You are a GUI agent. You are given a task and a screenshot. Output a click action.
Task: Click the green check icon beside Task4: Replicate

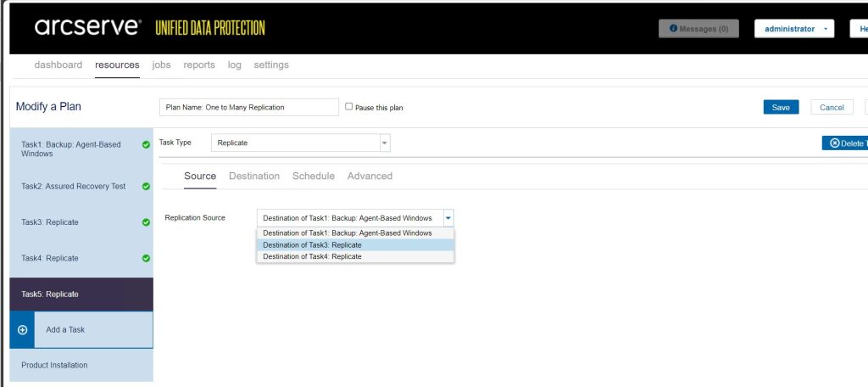146,258
